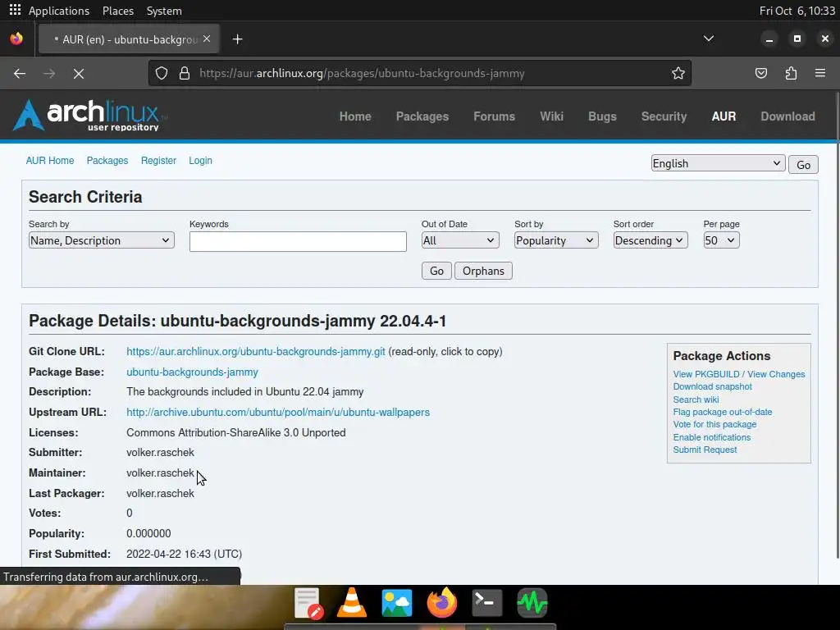The image size is (840, 630).
Task: Open the Packages sub-navigation link
Action: (x=107, y=160)
